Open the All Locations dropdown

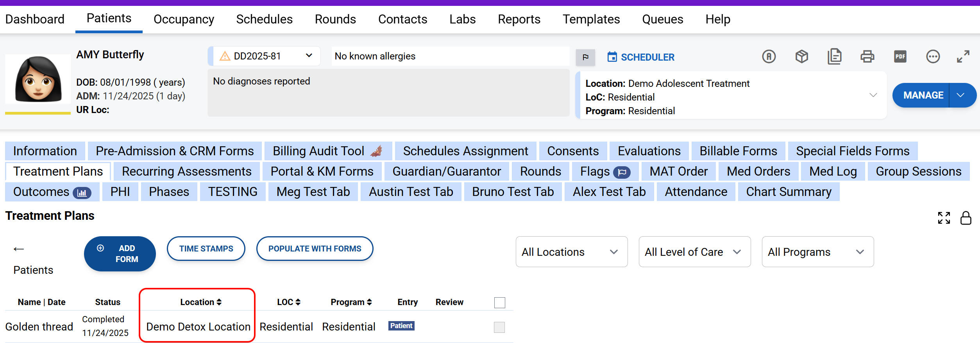coord(571,252)
